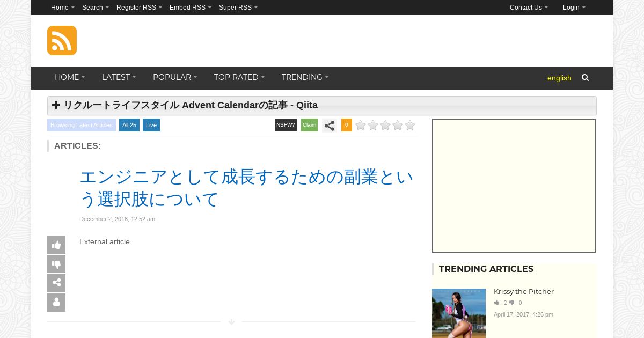This screenshot has height=338, width=644.
Task: Open POPULAR menu in navbar
Action: pos(175,77)
